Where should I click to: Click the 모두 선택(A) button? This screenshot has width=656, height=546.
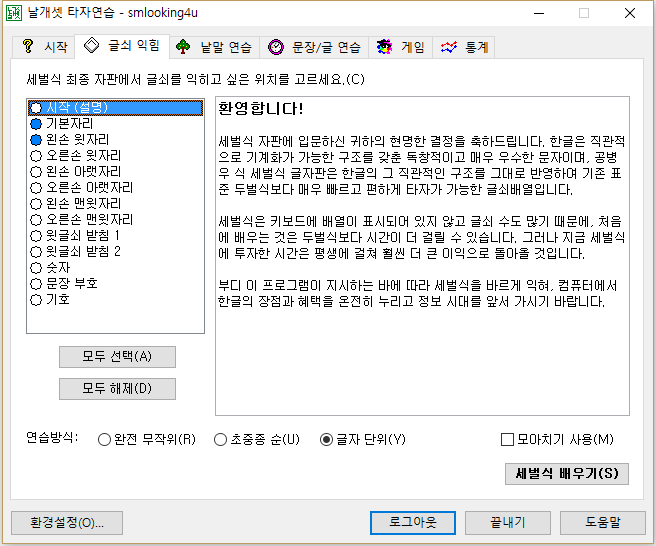(117, 357)
